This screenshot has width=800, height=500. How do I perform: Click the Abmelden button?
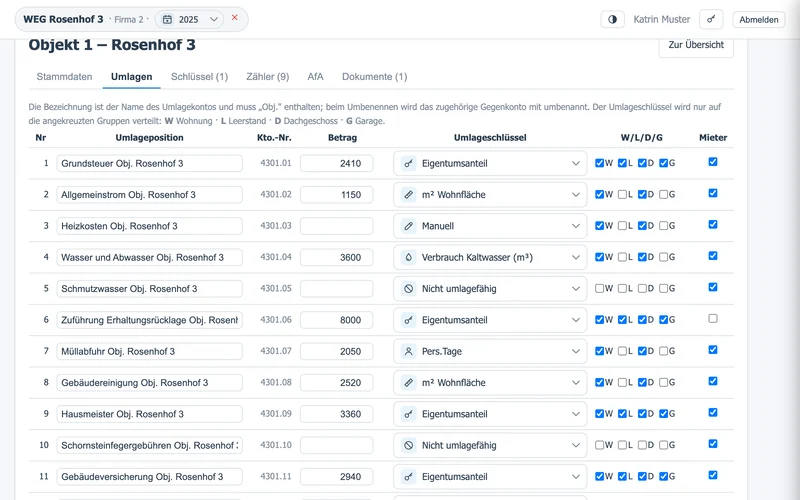[759, 19]
